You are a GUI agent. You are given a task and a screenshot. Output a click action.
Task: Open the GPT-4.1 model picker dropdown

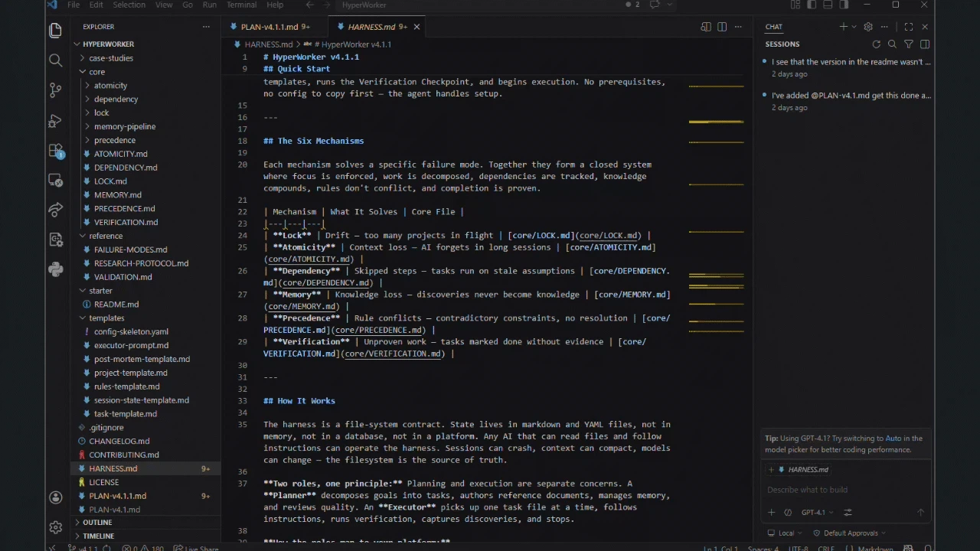(x=817, y=513)
